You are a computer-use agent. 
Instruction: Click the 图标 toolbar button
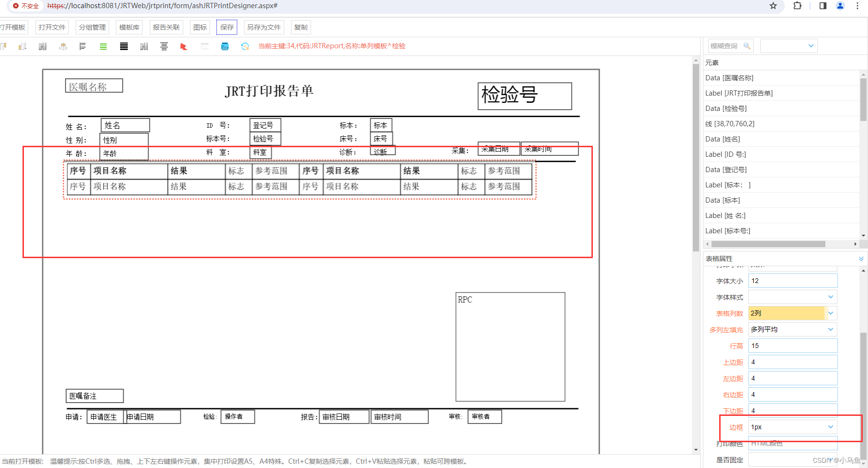coord(200,27)
